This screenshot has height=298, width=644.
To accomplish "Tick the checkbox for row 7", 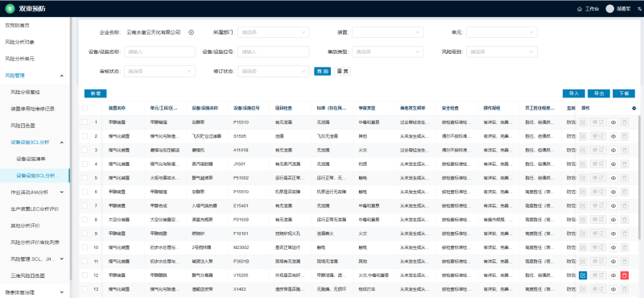I will tap(85, 206).
